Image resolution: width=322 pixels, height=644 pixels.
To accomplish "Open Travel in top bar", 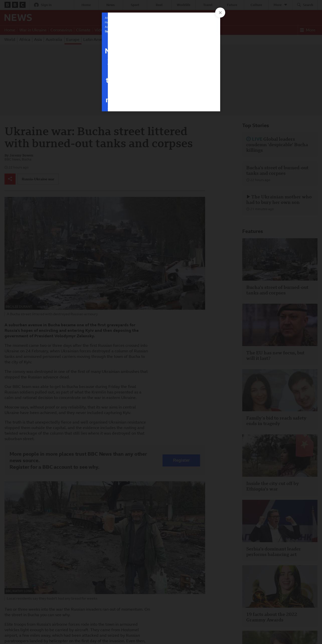I will tap(208, 5).
